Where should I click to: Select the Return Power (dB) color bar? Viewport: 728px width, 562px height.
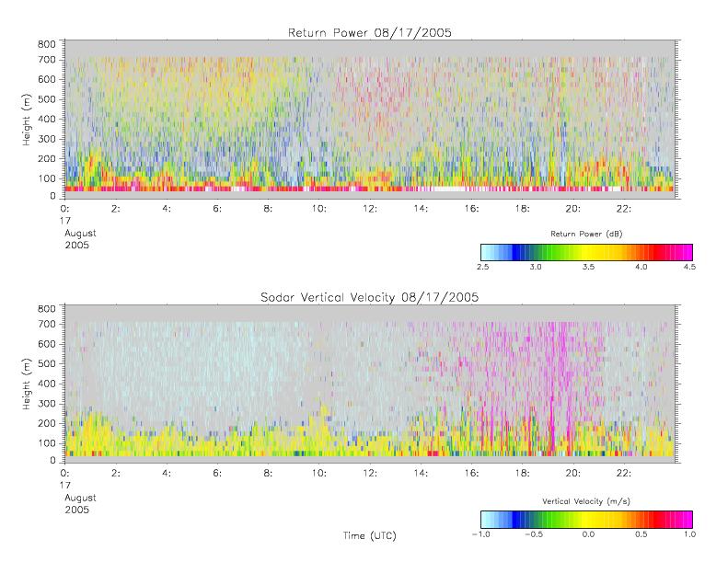(586, 252)
